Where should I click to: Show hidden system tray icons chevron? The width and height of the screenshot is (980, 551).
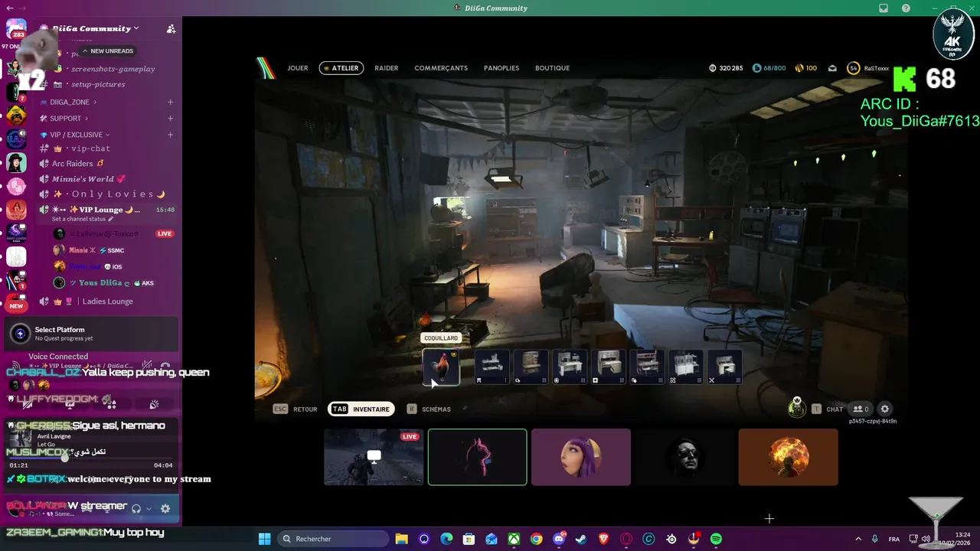[857, 539]
